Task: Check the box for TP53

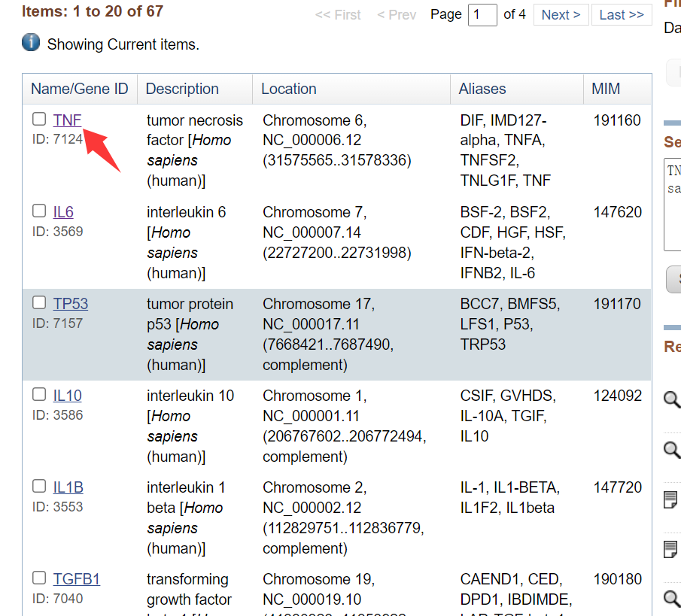Action: 39,302
